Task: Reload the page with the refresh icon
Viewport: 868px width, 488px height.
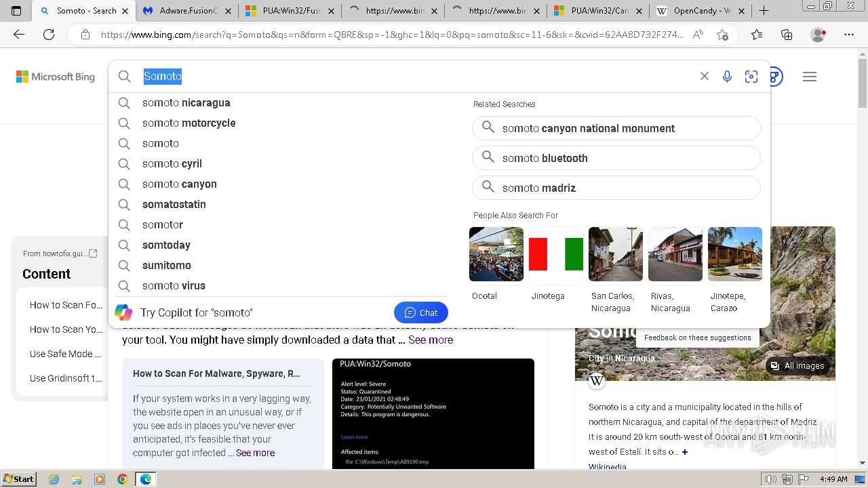Action: (49, 35)
